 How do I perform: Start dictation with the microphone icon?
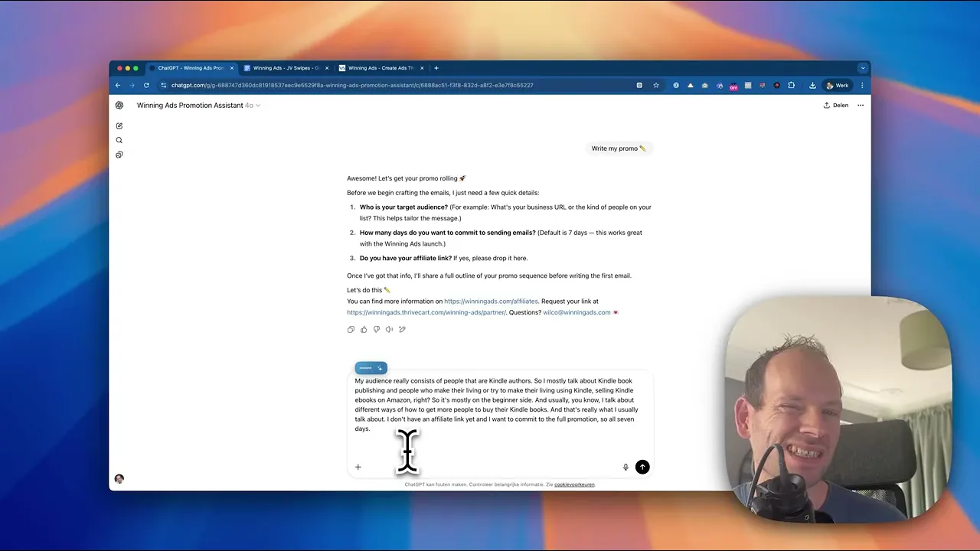pyautogui.click(x=626, y=467)
